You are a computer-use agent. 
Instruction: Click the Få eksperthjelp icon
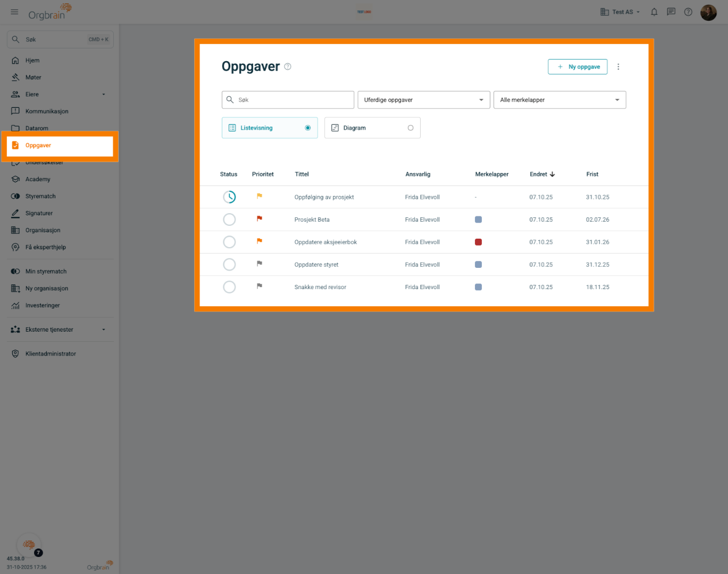[x=15, y=248]
